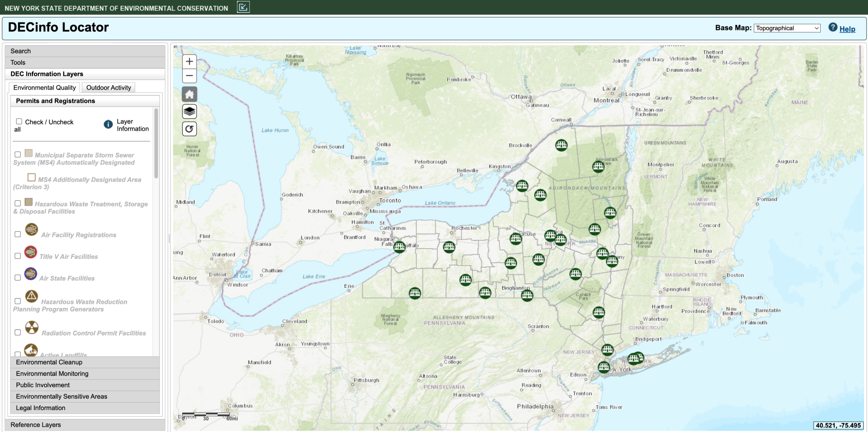Image resolution: width=868 pixels, height=432 pixels.
Task: Select the marker at Albany
Action: 612,261
